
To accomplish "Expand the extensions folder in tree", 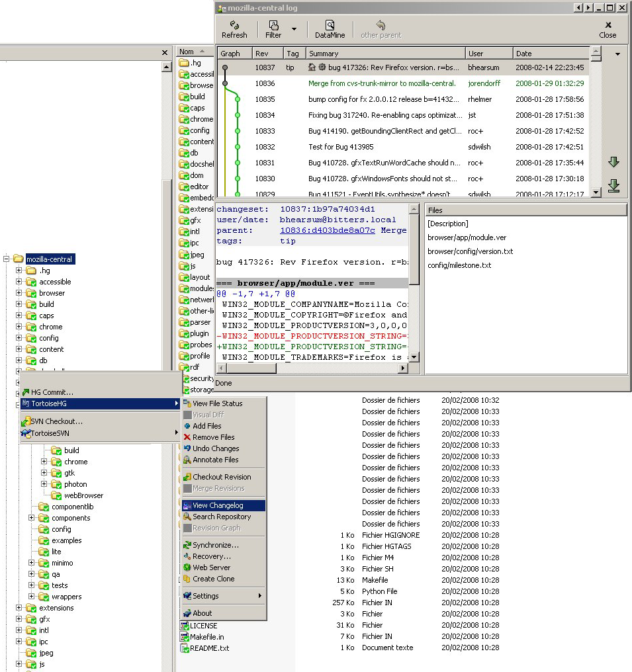I will click(x=19, y=608).
